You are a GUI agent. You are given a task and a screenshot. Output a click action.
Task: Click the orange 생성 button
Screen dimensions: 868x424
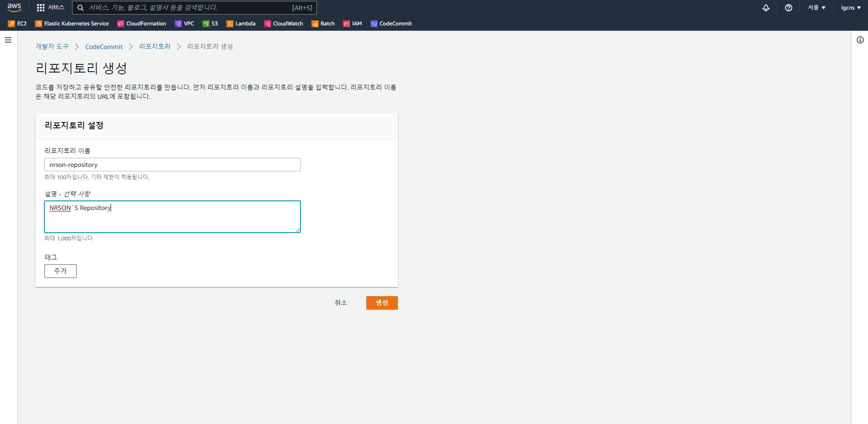pos(382,303)
